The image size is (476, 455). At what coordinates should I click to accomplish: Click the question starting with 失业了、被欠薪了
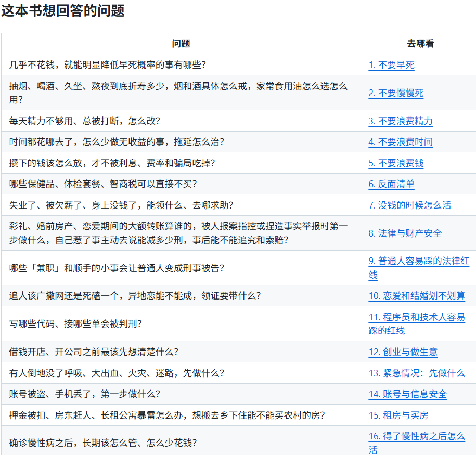(x=121, y=205)
